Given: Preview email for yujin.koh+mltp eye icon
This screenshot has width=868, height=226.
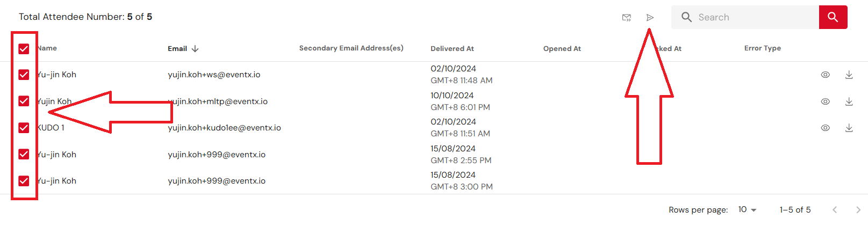Looking at the screenshot, I should (826, 101).
